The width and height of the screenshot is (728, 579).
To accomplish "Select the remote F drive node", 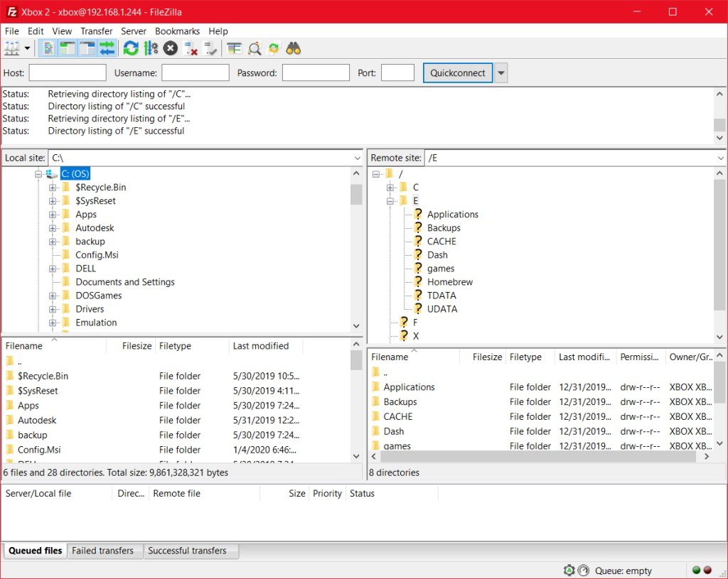I will 415,323.
